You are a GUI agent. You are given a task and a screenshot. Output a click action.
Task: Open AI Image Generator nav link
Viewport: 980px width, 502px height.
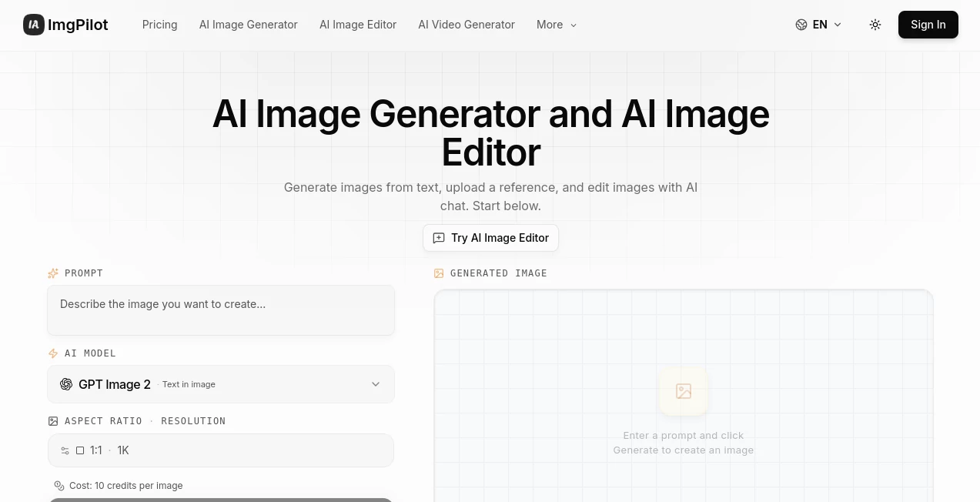tap(249, 25)
